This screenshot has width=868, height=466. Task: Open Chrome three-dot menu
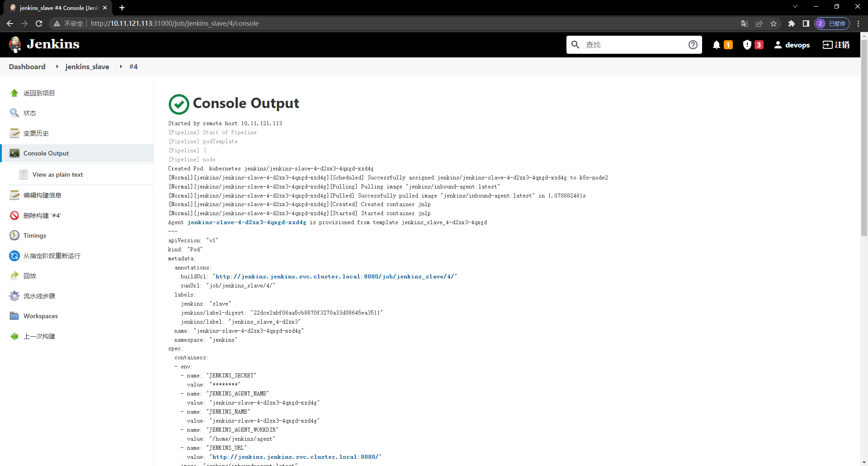(x=858, y=24)
